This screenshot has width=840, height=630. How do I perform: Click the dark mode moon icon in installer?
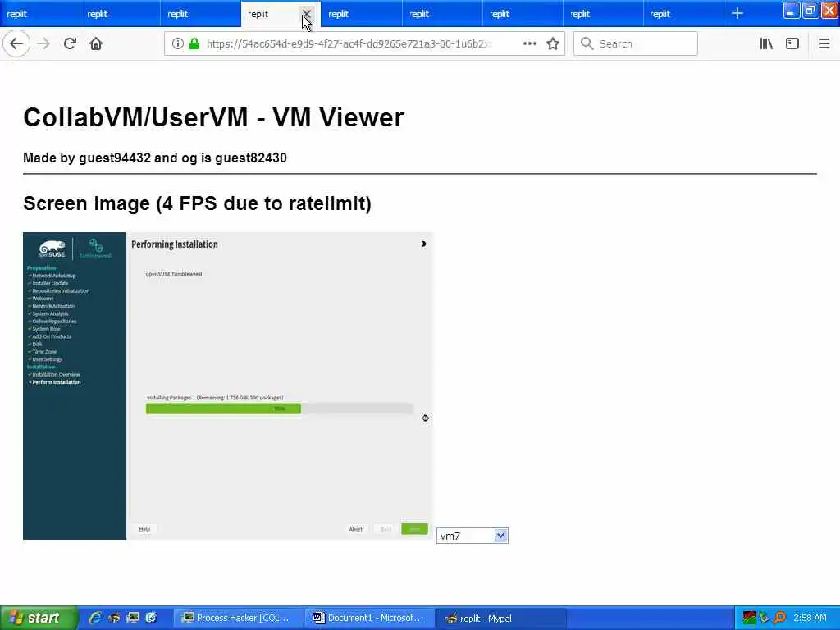pos(423,244)
